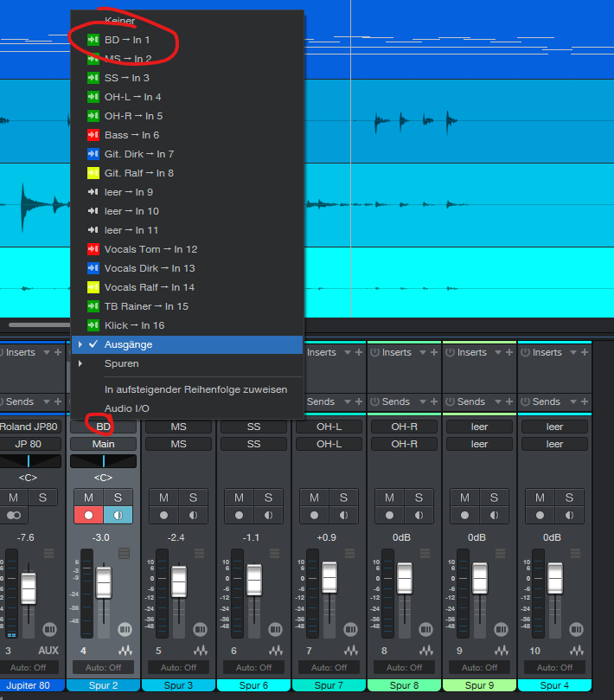The image size is (614, 700).
Task: Select 'OH-L → In 4' from the menu
Action: click(132, 97)
